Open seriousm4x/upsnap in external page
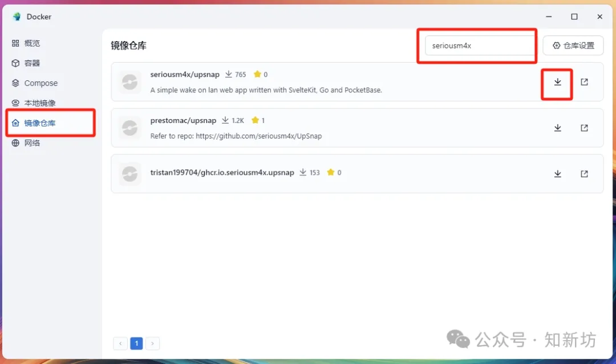Image resolution: width=616 pixels, height=364 pixels. tap(584, 82)
